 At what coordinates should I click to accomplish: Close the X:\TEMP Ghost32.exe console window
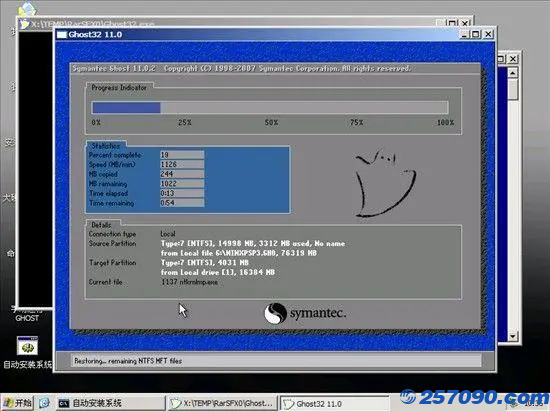(x=465, y=23)
